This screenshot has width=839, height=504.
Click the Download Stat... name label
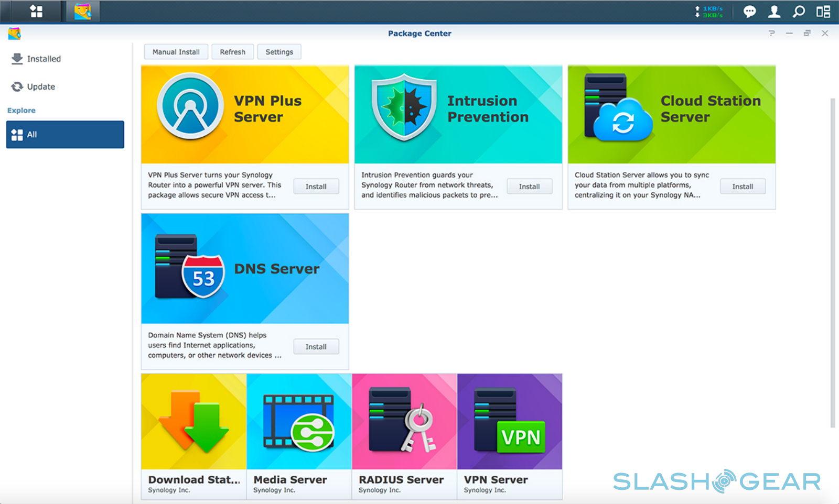194,480
